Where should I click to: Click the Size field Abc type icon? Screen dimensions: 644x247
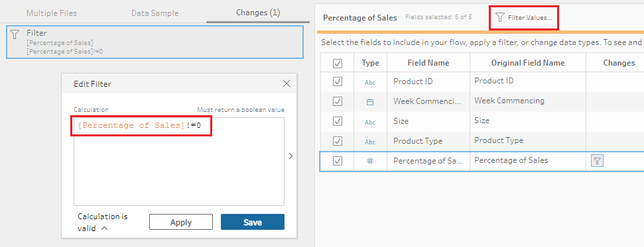(x=370, y=123)
